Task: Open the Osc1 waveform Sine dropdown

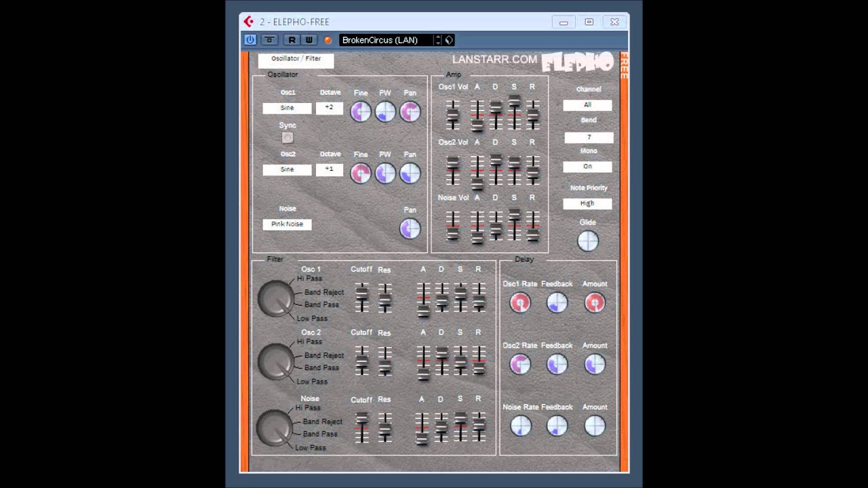Action: (x=288, y=108)
